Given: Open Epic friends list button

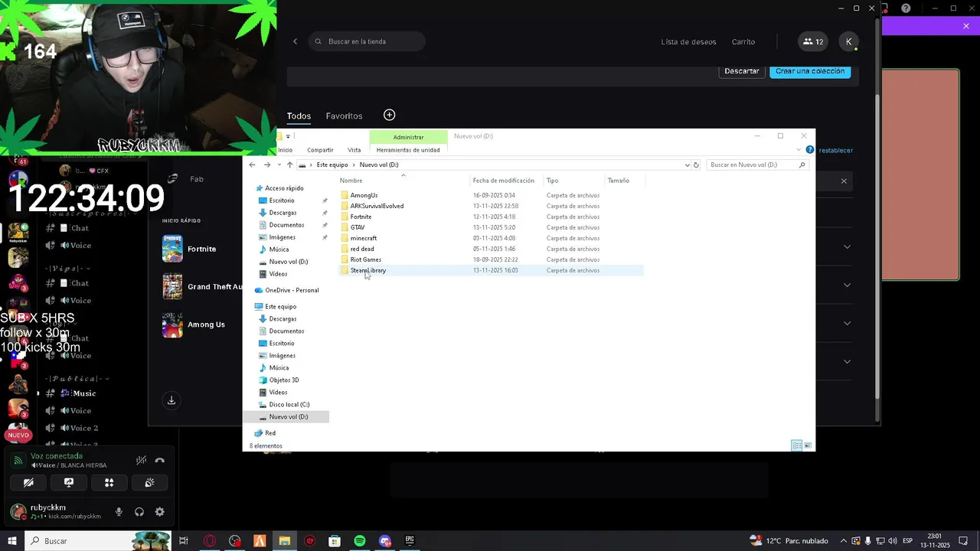Looking at the screenshot, I should (813, 42).
